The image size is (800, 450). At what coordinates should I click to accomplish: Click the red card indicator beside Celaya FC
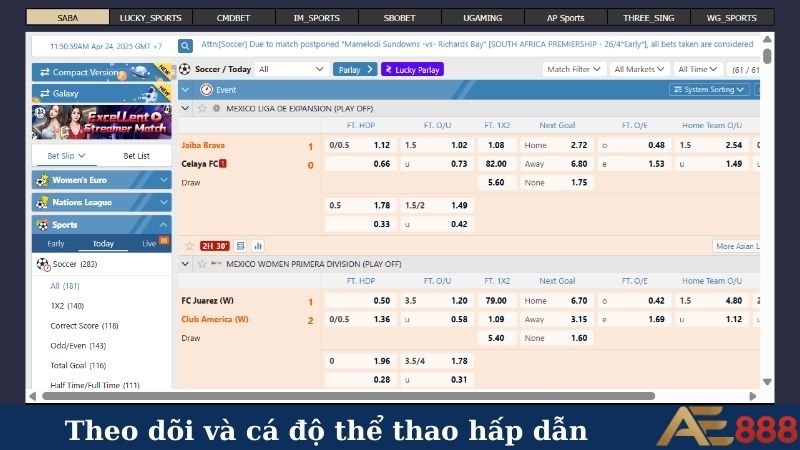[x=223, y=163]
